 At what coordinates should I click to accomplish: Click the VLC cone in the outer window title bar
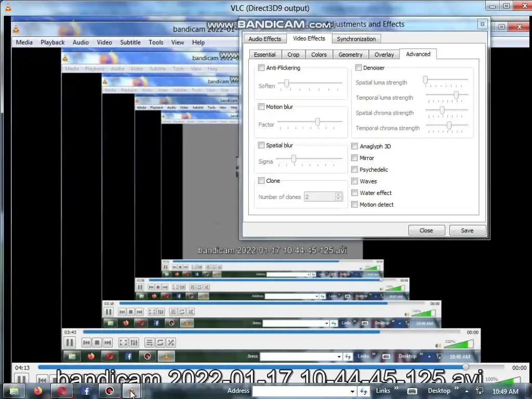7,7
